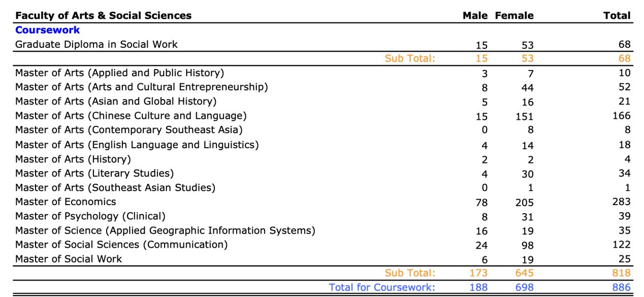This screenshot has width=644, height=297.
Task: Select the Graduate Diploma in Social Work row
Action: tap(96, 44)
